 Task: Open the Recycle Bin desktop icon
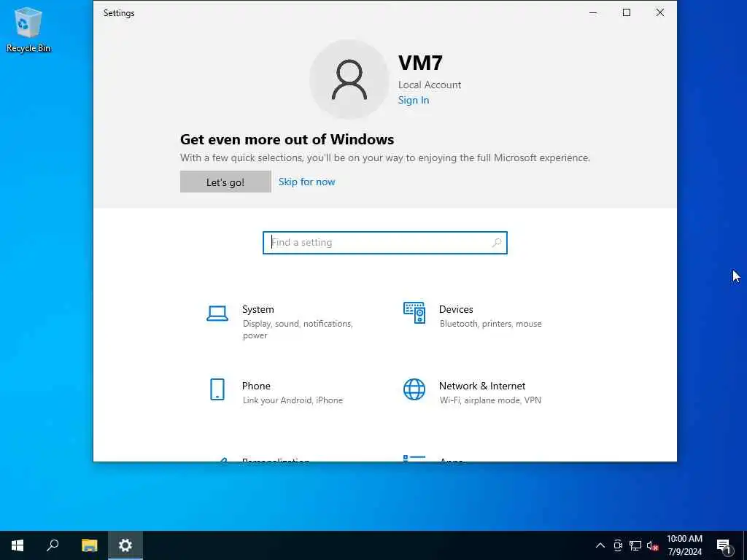coord(28,29)
